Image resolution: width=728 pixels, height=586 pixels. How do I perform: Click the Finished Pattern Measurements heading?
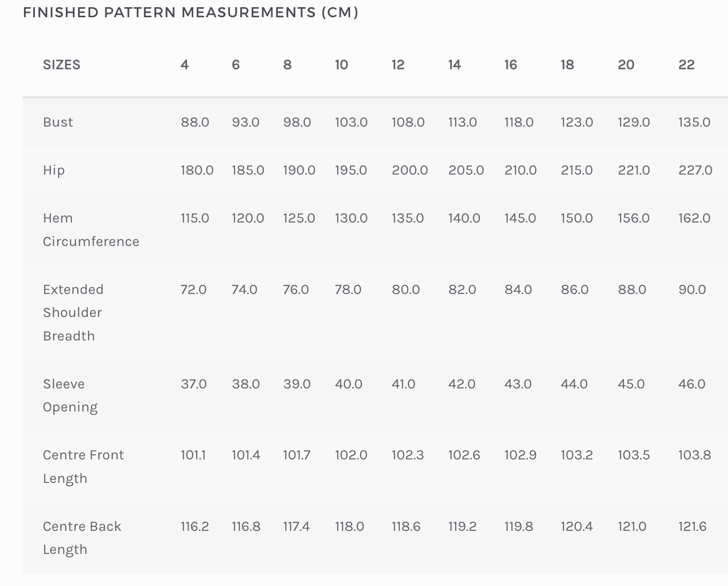[190, 12]
